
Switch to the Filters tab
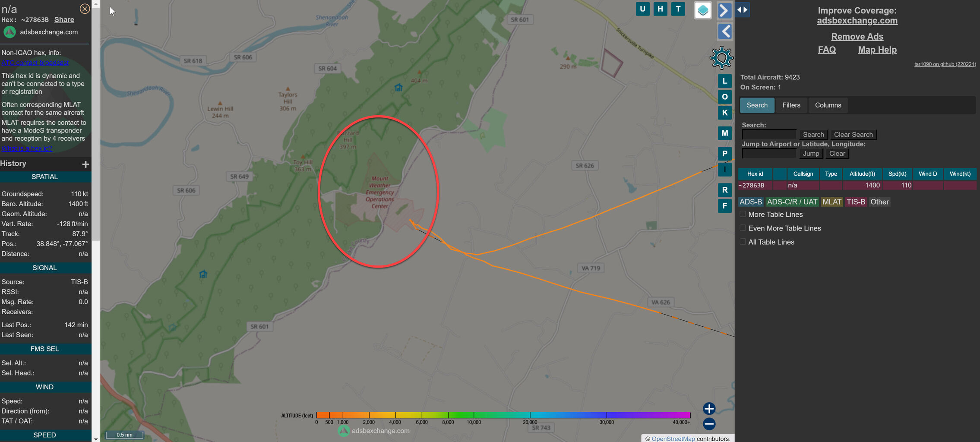pos(791,105)
